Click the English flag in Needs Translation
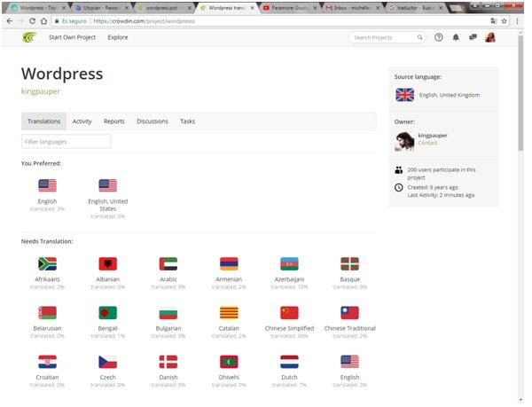This screenshot has height=407, width=532. coord(350,362)
